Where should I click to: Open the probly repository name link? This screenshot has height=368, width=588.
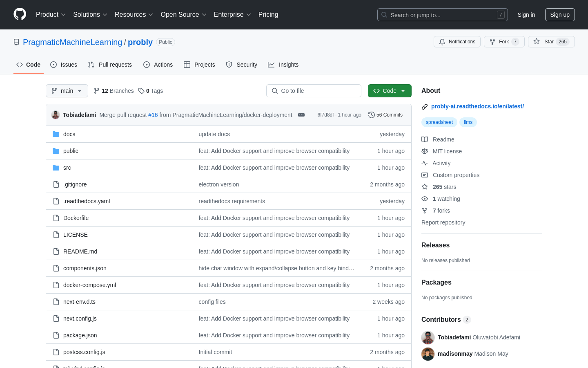coord(140,42)
